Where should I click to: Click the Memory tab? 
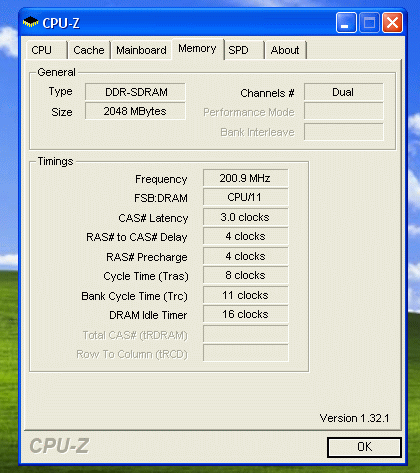[x=197, y=49]
